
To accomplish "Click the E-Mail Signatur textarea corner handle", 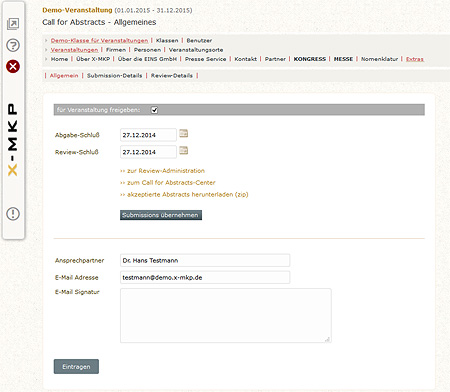I will 327,339.
